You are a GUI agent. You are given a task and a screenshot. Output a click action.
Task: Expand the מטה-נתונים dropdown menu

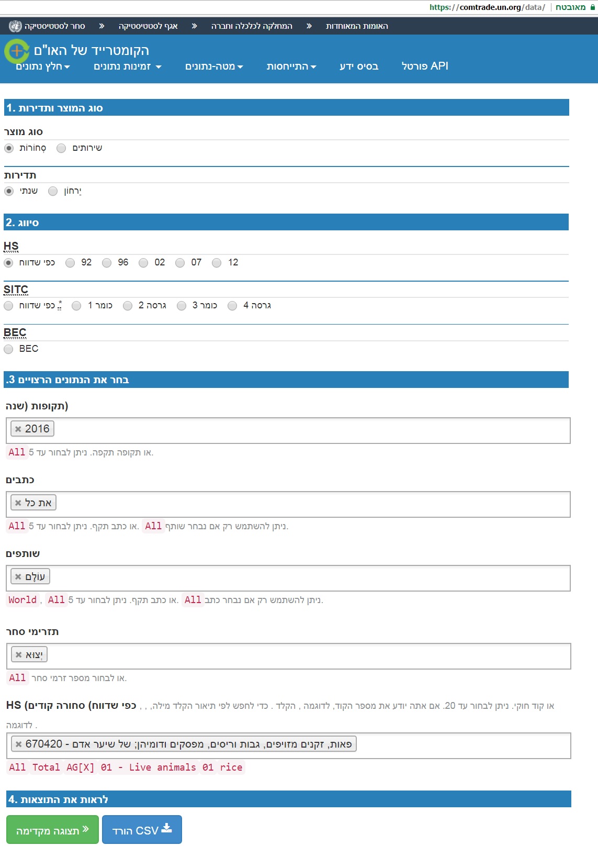click(x=214, y=66)
